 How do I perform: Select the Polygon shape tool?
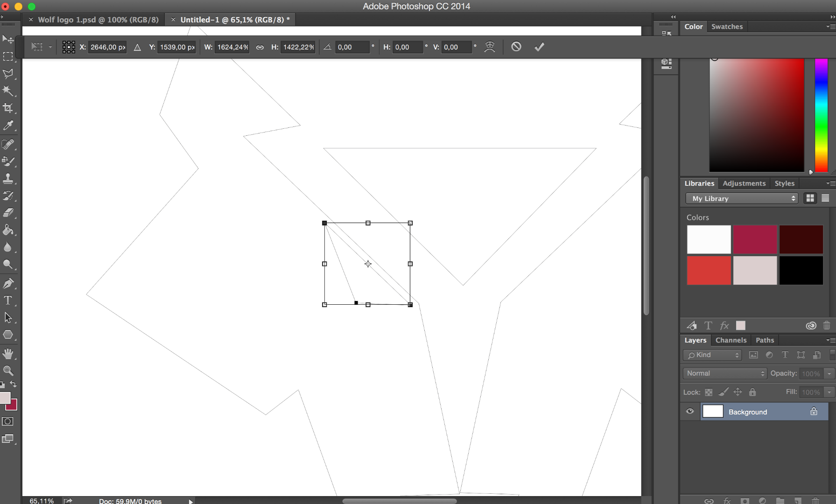[x=8, y=335]
